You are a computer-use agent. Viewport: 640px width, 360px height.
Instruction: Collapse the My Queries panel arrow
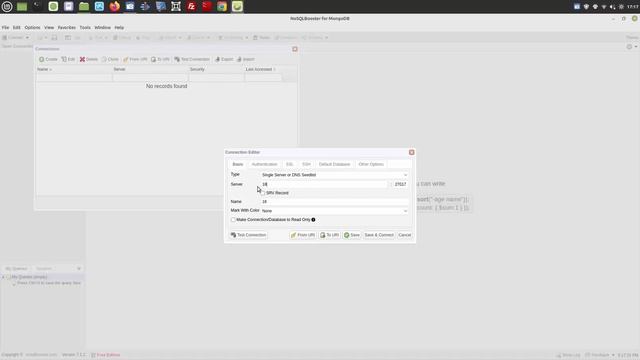pyautogui.click(x=79, y=269)
